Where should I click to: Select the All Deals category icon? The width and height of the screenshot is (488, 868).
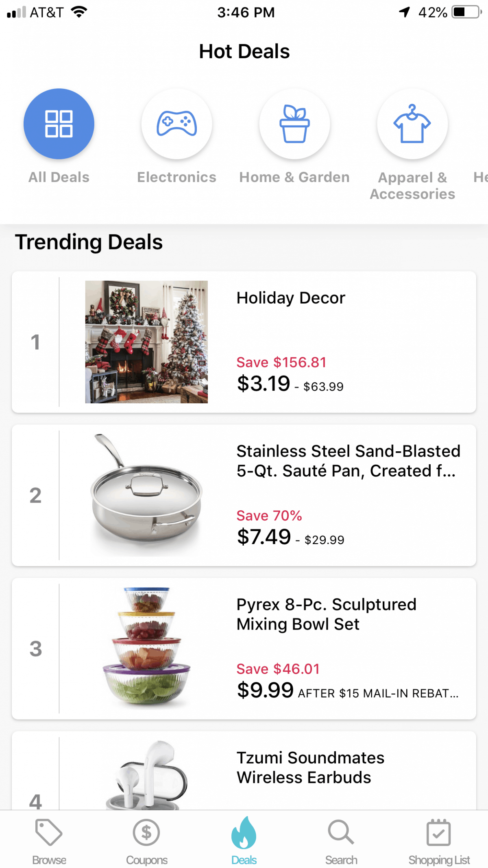pyautogui.click(x=59, y=124)
